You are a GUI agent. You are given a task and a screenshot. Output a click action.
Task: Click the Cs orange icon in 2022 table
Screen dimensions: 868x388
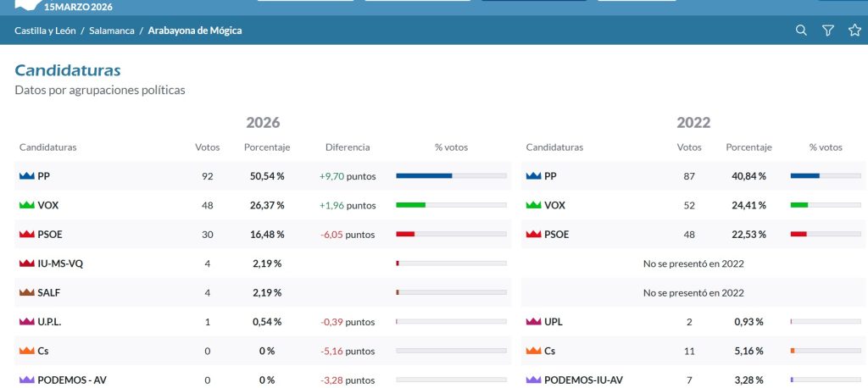click(533, 351)
